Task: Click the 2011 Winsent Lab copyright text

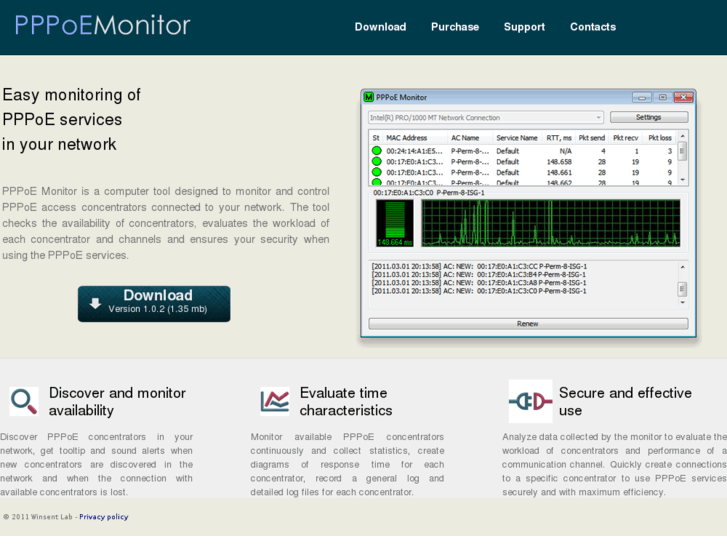Action: click(x=38, y=517)
